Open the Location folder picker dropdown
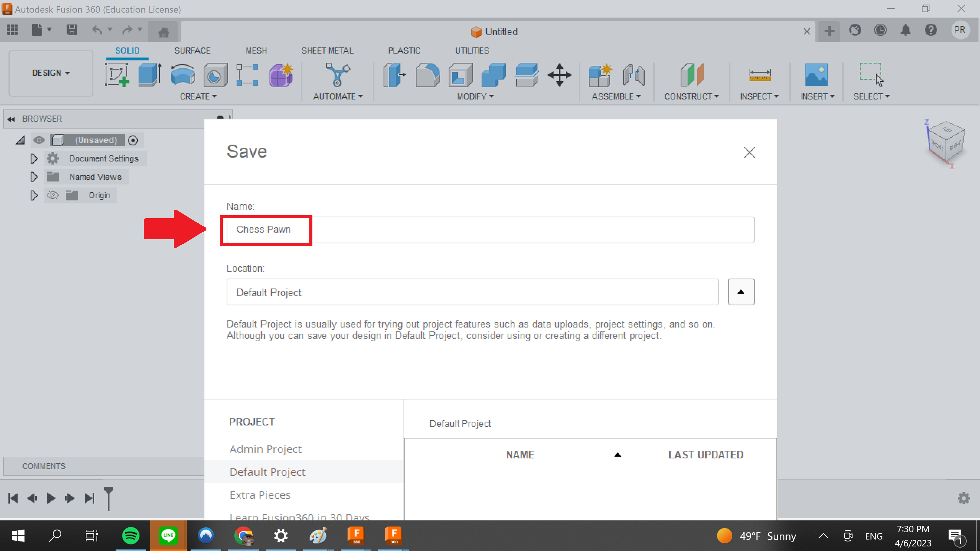 [741, 292]
